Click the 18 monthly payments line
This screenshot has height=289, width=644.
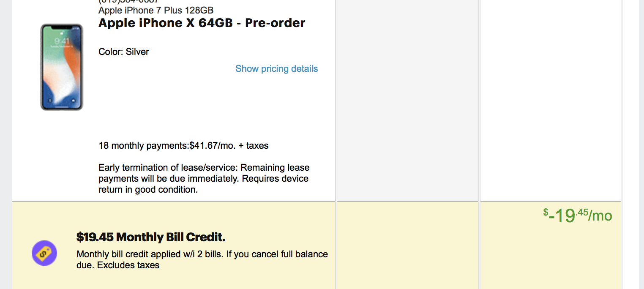[183, 146]
